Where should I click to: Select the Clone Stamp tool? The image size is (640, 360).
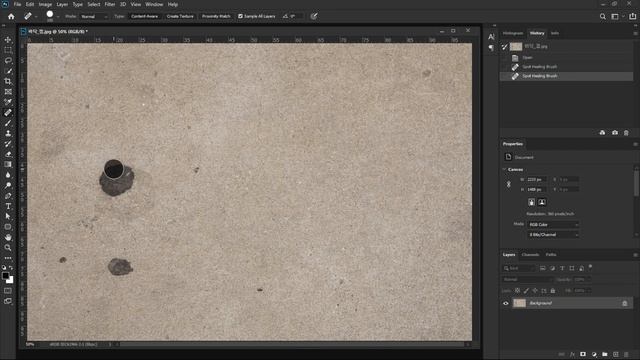[8, 133]
